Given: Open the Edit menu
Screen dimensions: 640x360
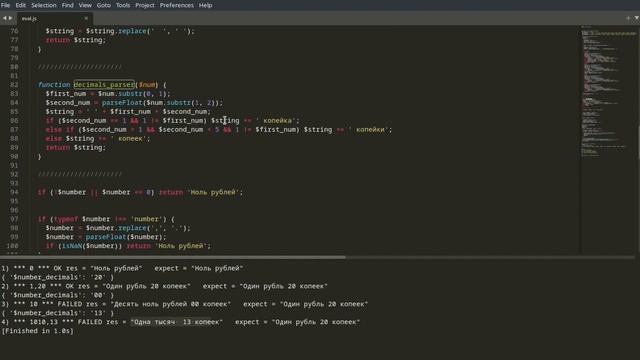Looking at the screenshot, I should click(20, 5).
